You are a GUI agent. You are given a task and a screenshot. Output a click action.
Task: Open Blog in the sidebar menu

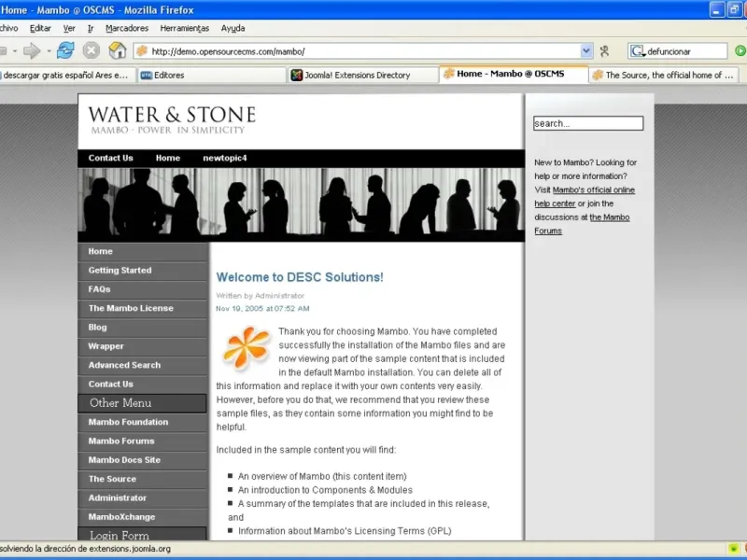143,328
